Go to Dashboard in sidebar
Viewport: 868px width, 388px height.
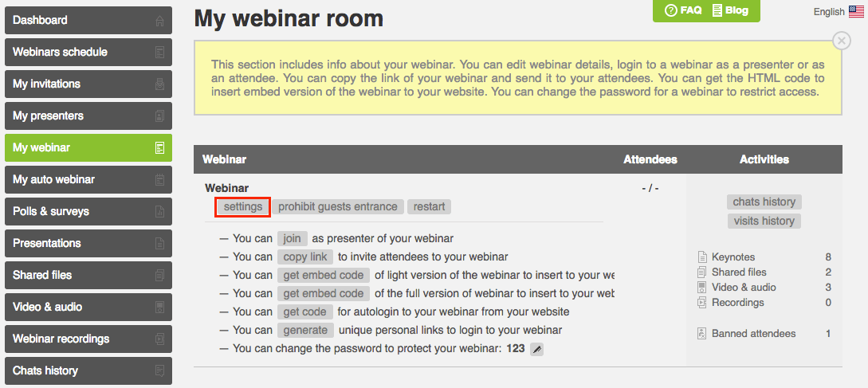[88, 21]
